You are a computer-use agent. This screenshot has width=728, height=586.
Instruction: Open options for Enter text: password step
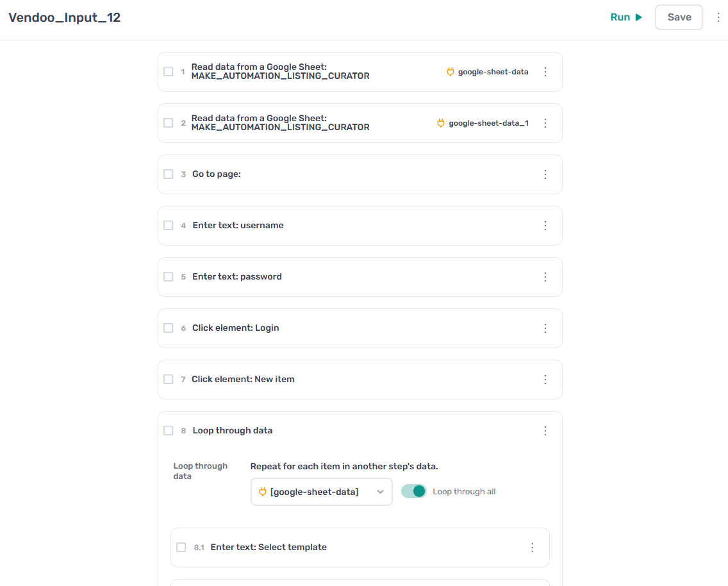[x=545, y=277]
